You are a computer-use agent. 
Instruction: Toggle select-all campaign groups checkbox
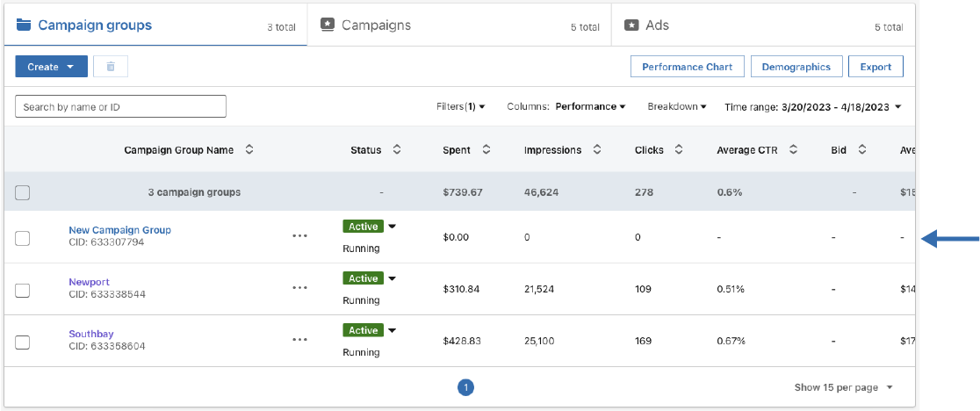[x=23, y=193]
